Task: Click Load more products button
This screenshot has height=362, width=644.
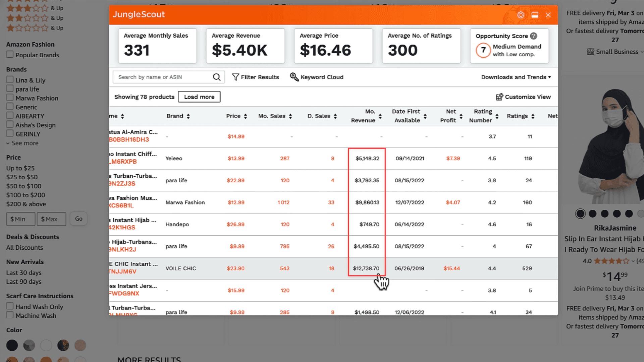Action: click(199, 97)
